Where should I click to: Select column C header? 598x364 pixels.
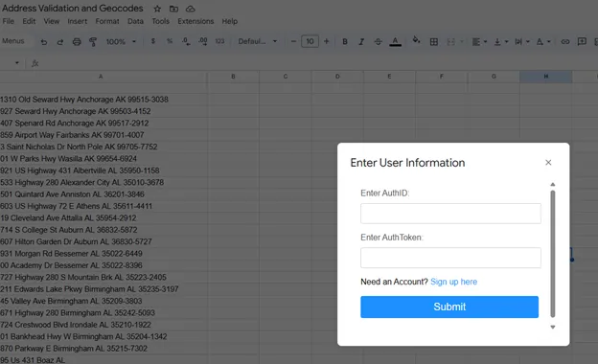click(x=286, y=77)
